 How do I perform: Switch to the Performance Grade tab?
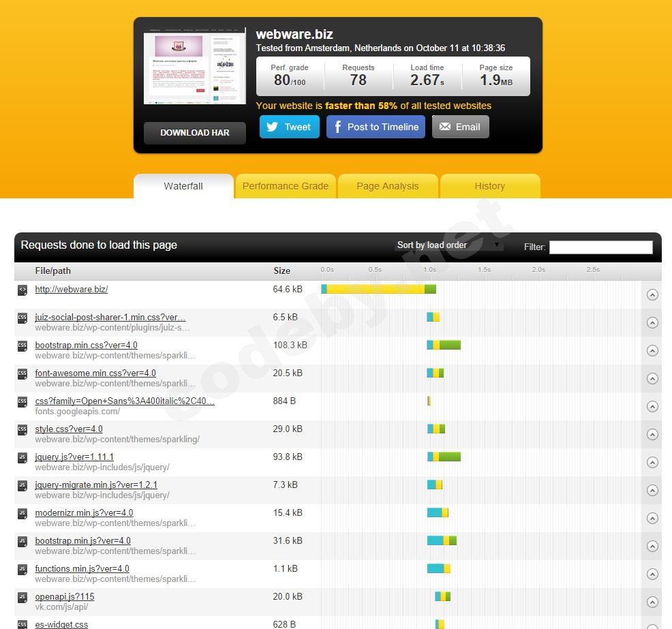tap(285, 186)
